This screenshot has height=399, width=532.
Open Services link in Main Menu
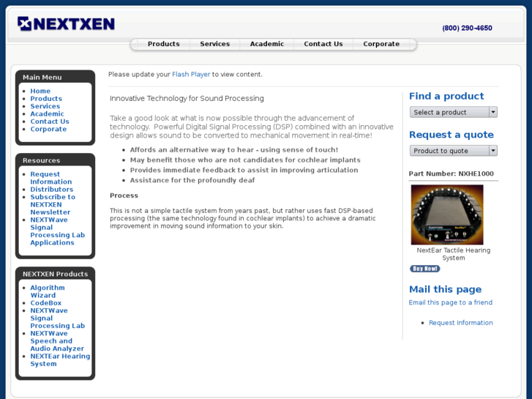(45, 106)
